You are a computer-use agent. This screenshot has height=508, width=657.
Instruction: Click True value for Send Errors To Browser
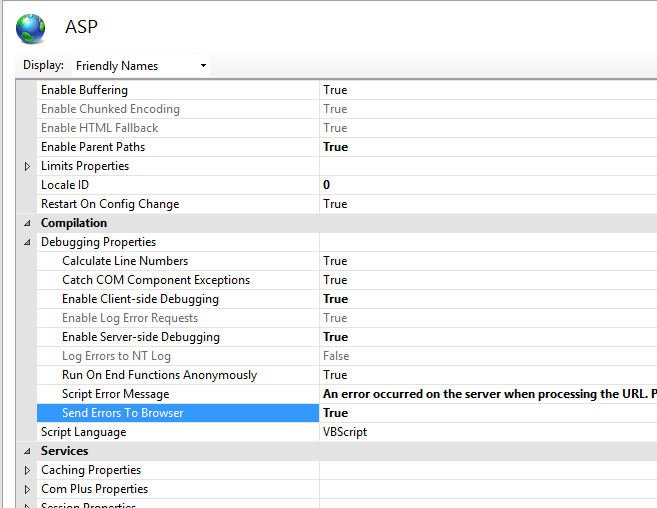[488, 413]
